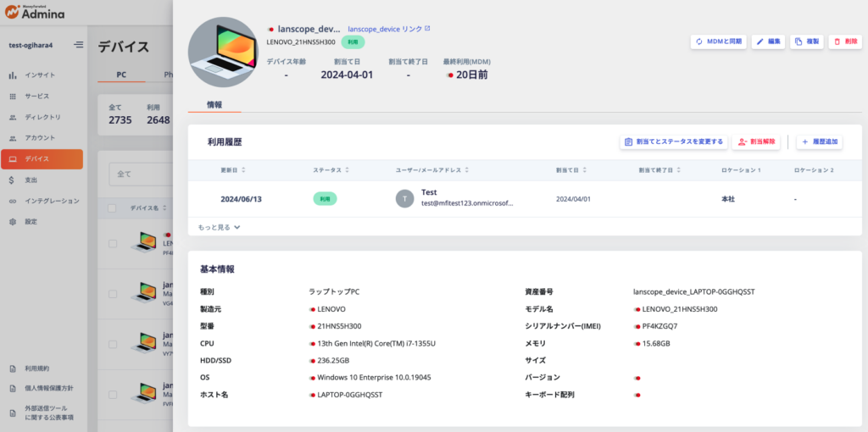The height and width of the screenshot is (432, 868).
Task: Click the user avatar T in history row
Action: point(404,198)
